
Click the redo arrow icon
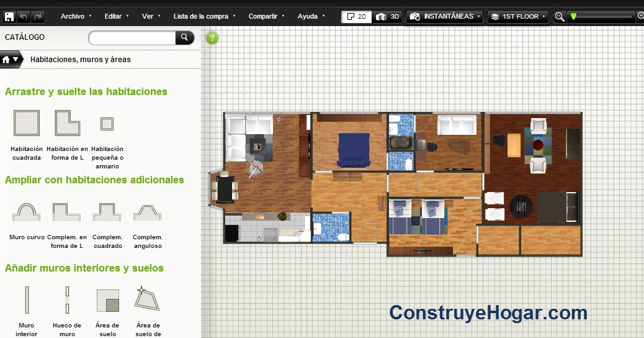[x=38, y=17]
